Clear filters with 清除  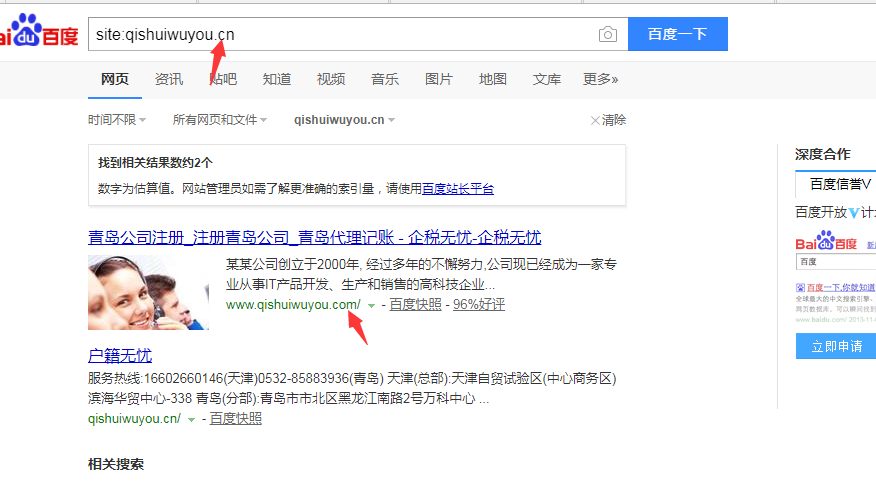(608, 120)
